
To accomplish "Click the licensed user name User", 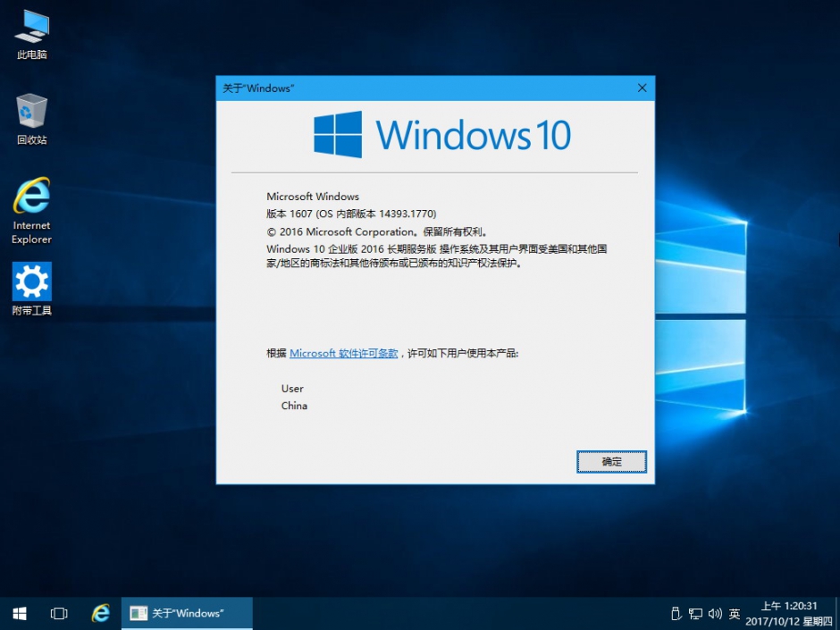I will tap(292, 389).
